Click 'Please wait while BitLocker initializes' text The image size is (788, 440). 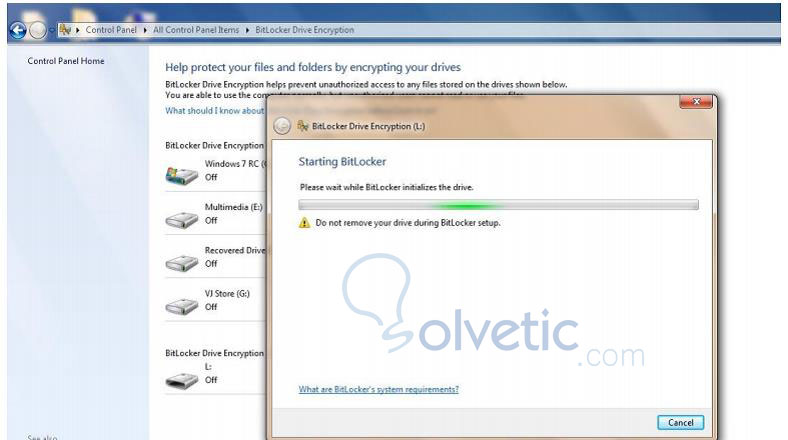click(x=386, y=187)
